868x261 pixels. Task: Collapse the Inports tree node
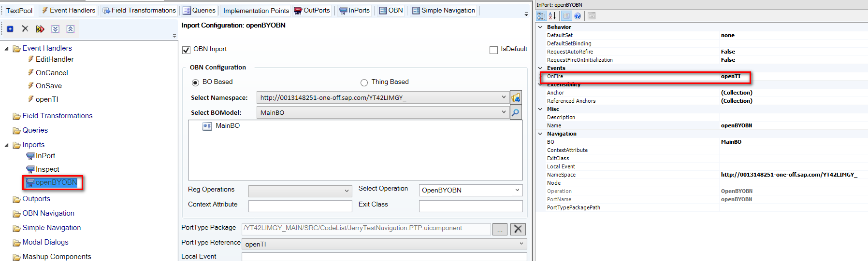[x=7, y=145]
